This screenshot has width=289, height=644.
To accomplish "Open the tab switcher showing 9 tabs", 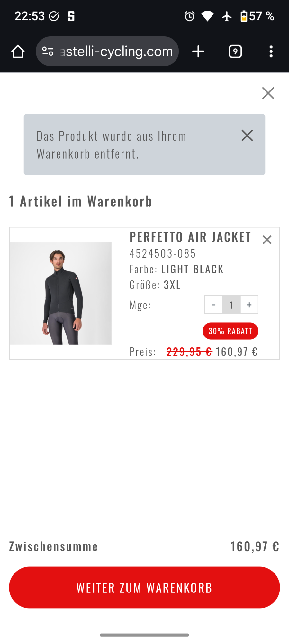I will click(x=235, y=52).
